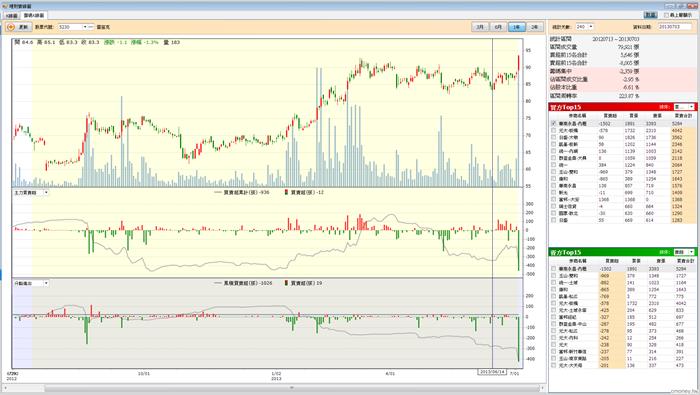This screenshot has height=395, width=700.
Task: Click the 買賣合計 column header in red Top15 panel
Action: (683, 116)
